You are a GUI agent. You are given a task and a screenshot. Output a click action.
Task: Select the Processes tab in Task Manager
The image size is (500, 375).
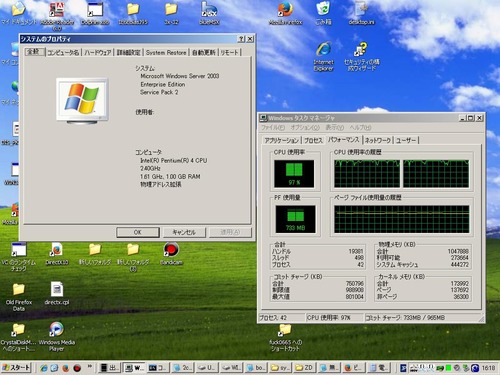pyautogui.click(x=313, y=141)
